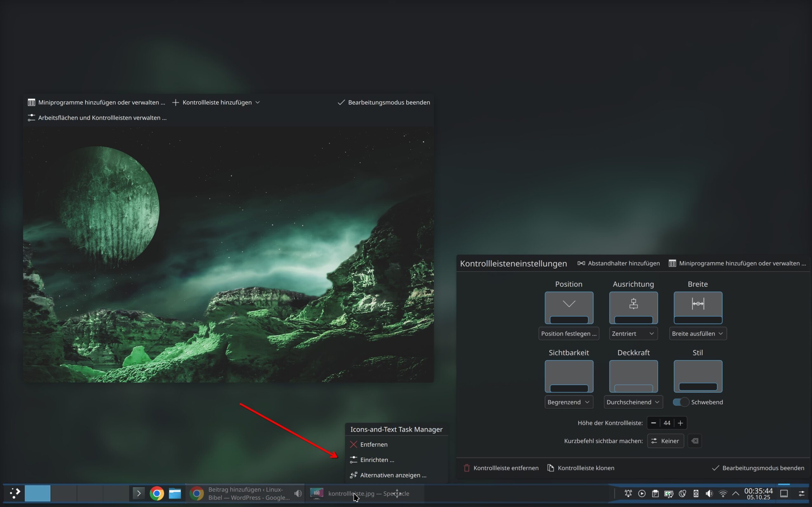
Task: Click the night light moon-bulb icon
Action: (x=682, y=493)
